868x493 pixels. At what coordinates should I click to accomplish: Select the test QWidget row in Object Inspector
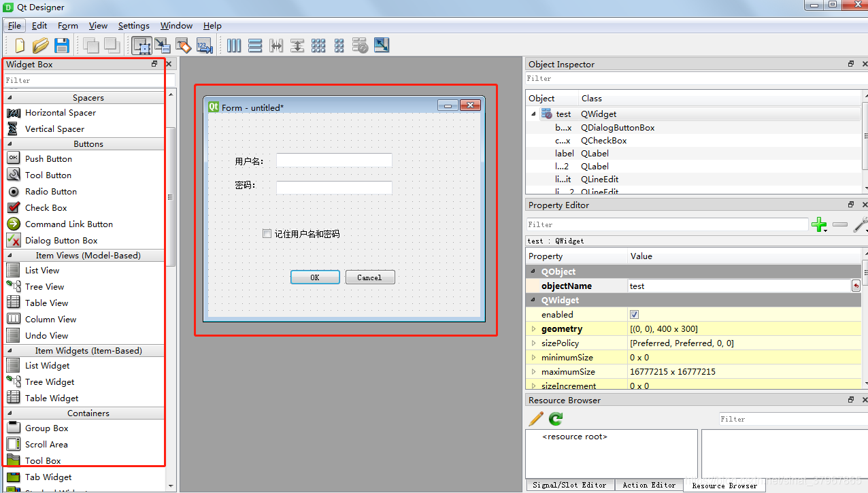point(694,114)
